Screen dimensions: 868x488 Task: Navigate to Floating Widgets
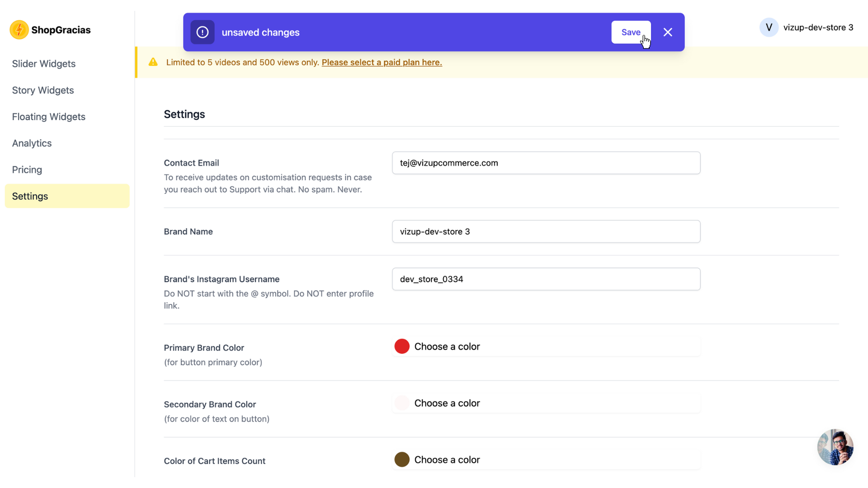[x=49, y=117]
